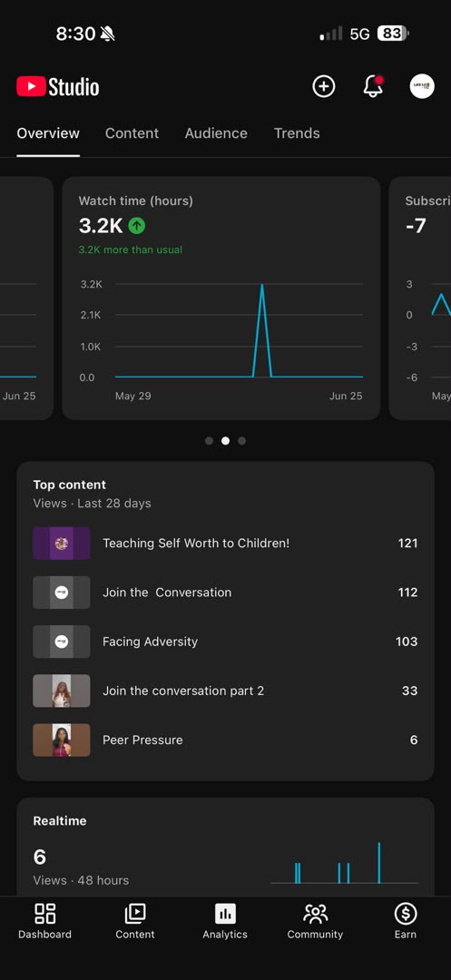Open the Facing Adversity video entry
Image resolution: width=451 pixels, height=980 pixels.
[225, 642]
